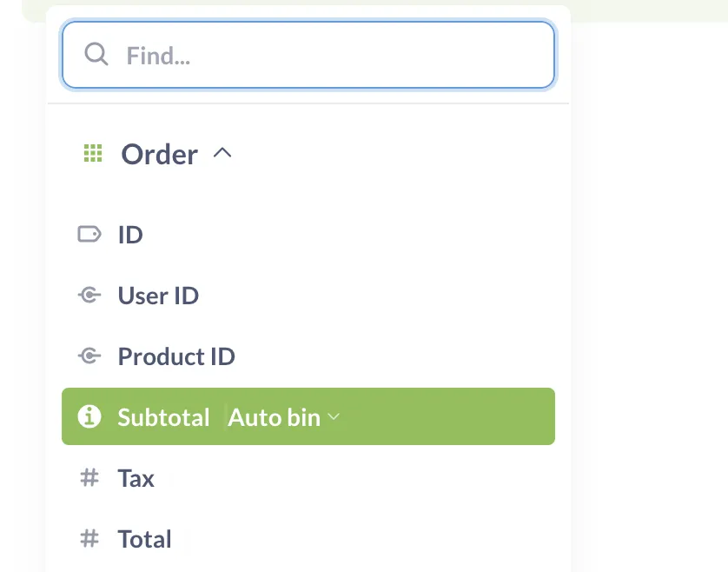Choose the Total field for grouping
This screenshot has width=728, height=572.
[144, 539]
